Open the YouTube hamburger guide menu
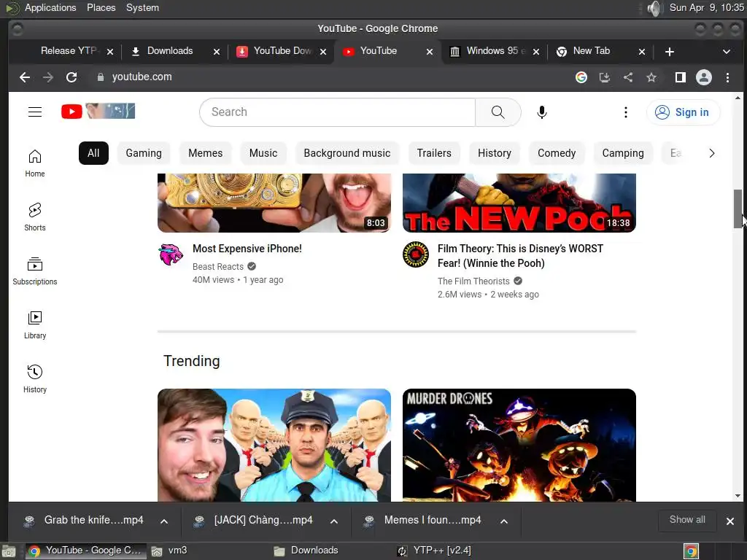Image resolution: width=747 pixels, height=560 pixels. coord(35,112)
